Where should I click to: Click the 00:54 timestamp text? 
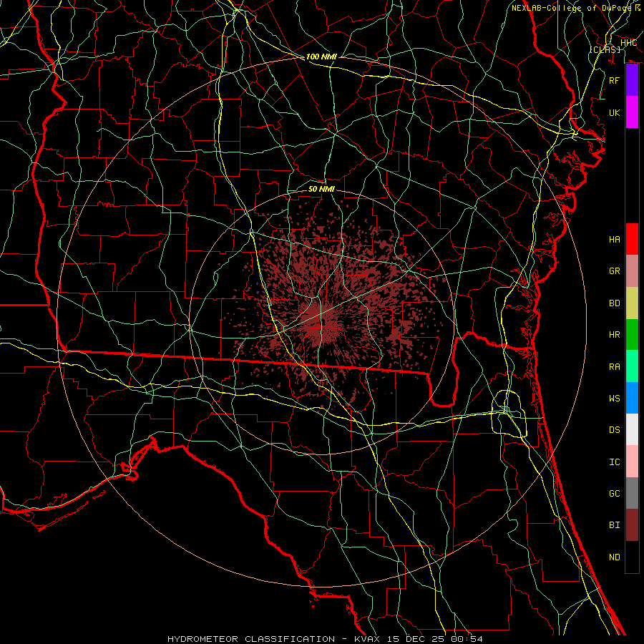pos(467,639)
